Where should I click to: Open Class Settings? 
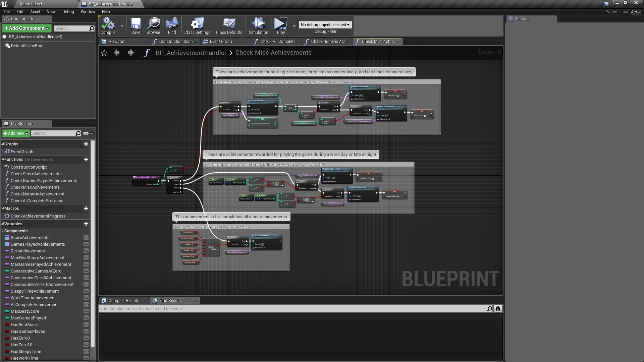pos(197,25)
